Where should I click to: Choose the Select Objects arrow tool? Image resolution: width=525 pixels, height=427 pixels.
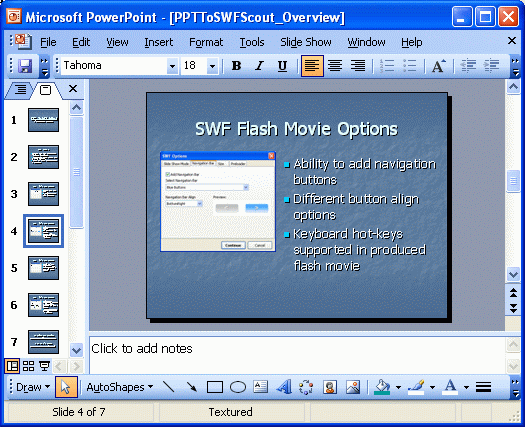pos(66,387)
